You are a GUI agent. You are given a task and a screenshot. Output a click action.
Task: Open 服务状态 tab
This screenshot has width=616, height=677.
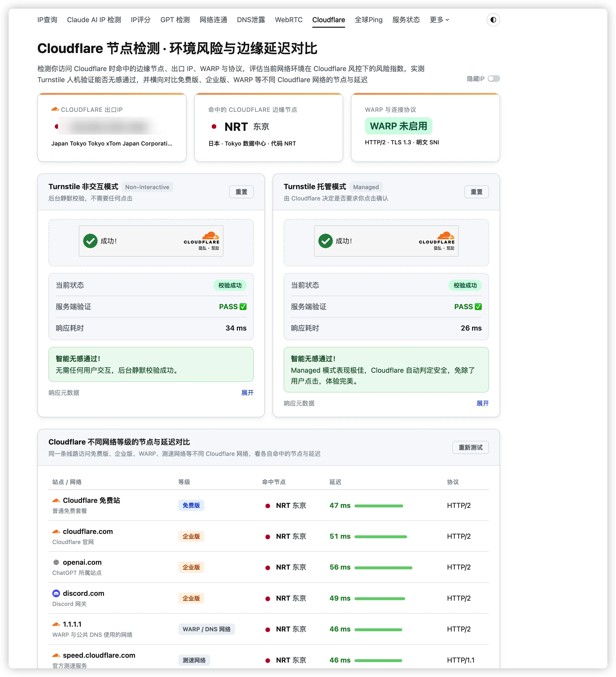406,20
